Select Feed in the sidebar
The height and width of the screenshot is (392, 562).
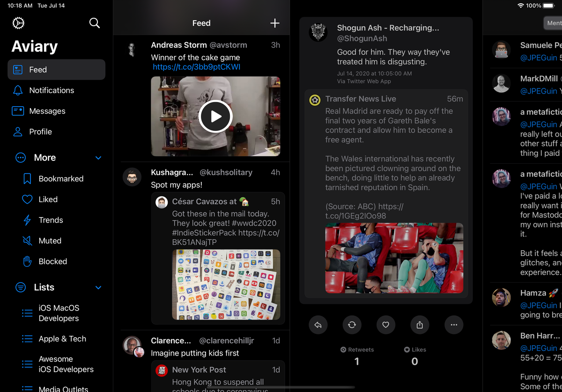click(x=56, y=70)
